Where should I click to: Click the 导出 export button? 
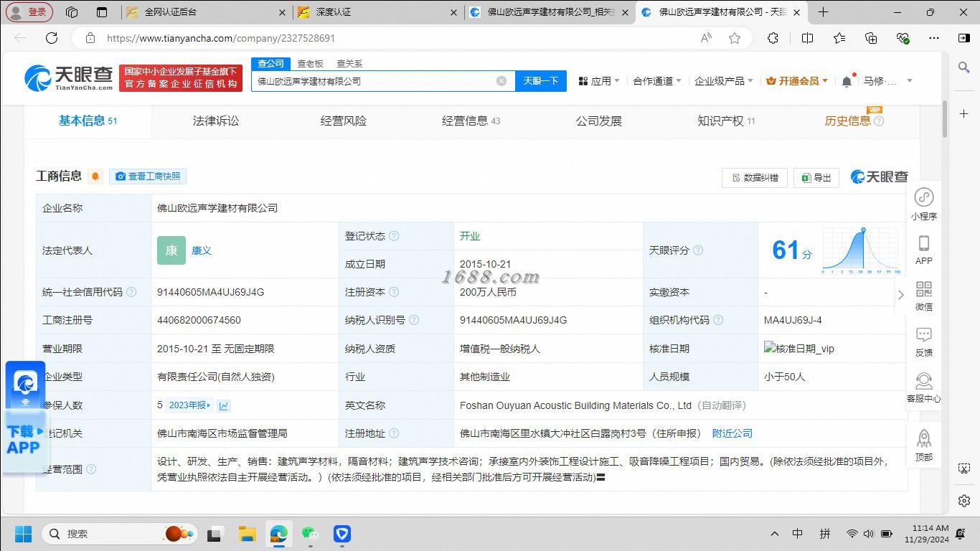(x=816, y=177)
